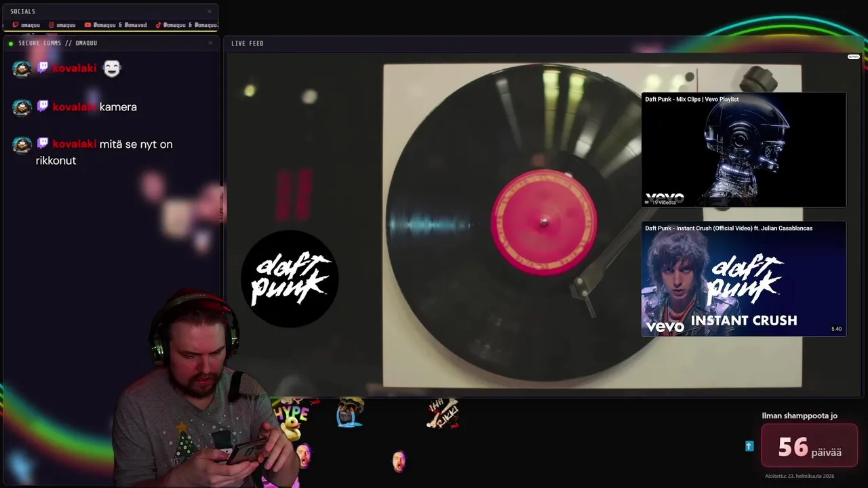The height and width of the screenshot is (488, 868).
Task: Click the "omaquu" Twitch handle text
Action: click(31, 25)
